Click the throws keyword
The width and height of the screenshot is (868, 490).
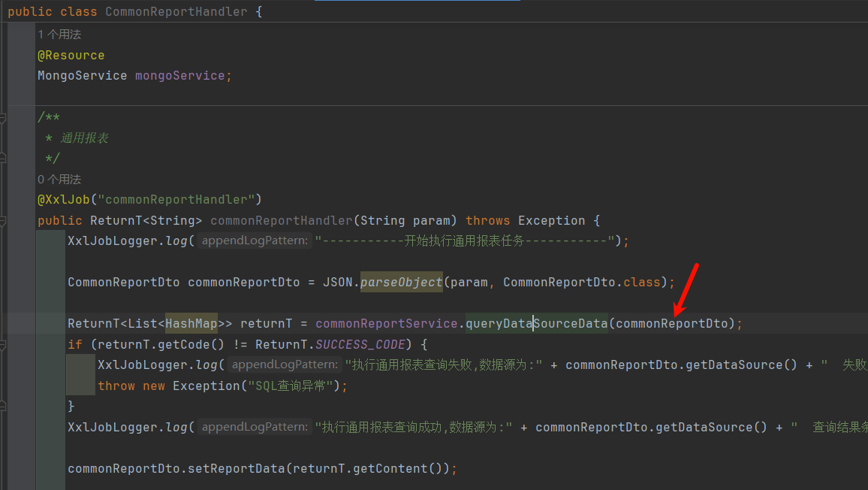488,221
